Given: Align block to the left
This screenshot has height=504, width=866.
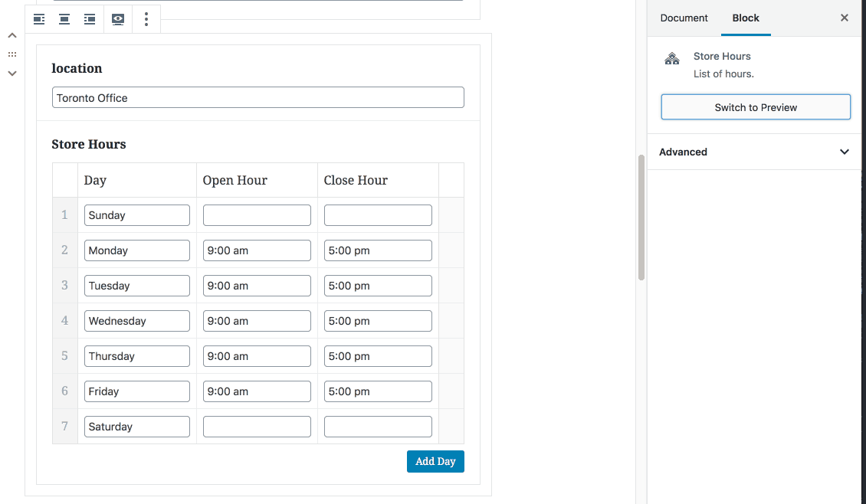Looking at the screenshot, I should click(39, 19).
